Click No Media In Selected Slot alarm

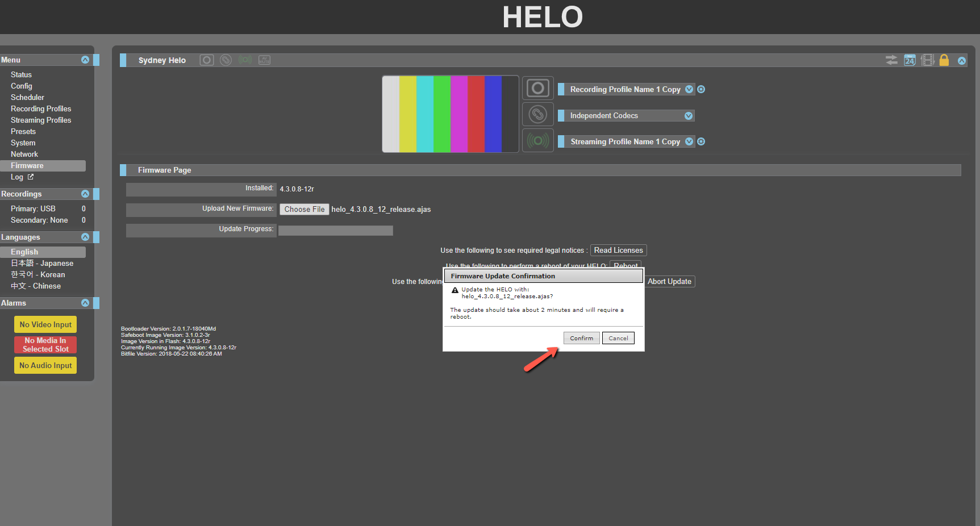[x=45, y=345]
